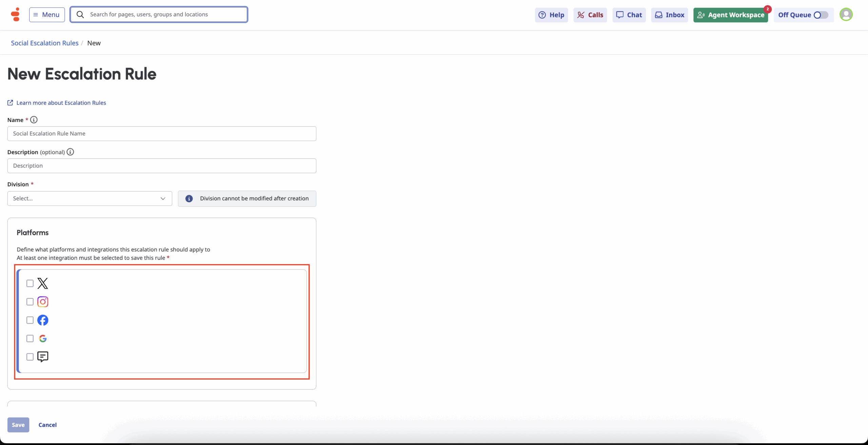
Task: Open Help from the top bar
Action: click(x=551, y=15)
